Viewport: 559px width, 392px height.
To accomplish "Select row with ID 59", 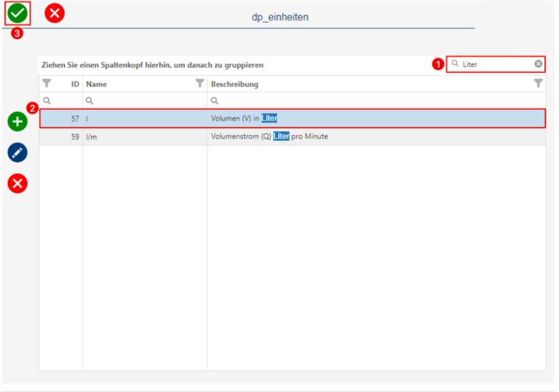I will (x=292, y=137).
